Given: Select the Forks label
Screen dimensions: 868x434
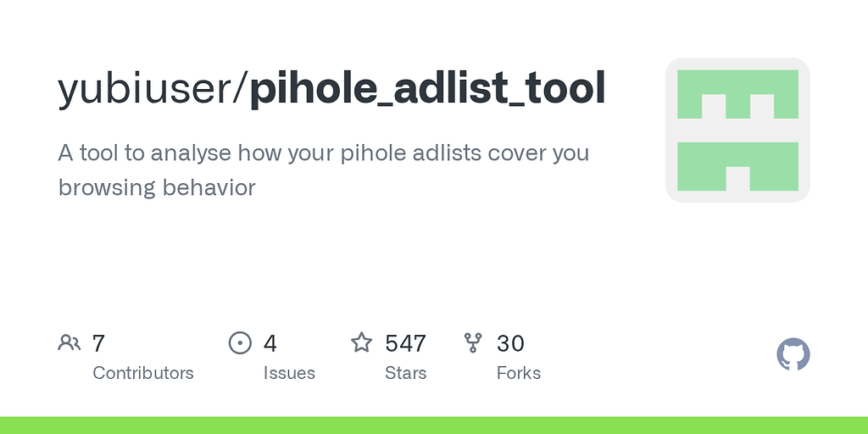Looking at the screenshot, I should click(519, 373).
